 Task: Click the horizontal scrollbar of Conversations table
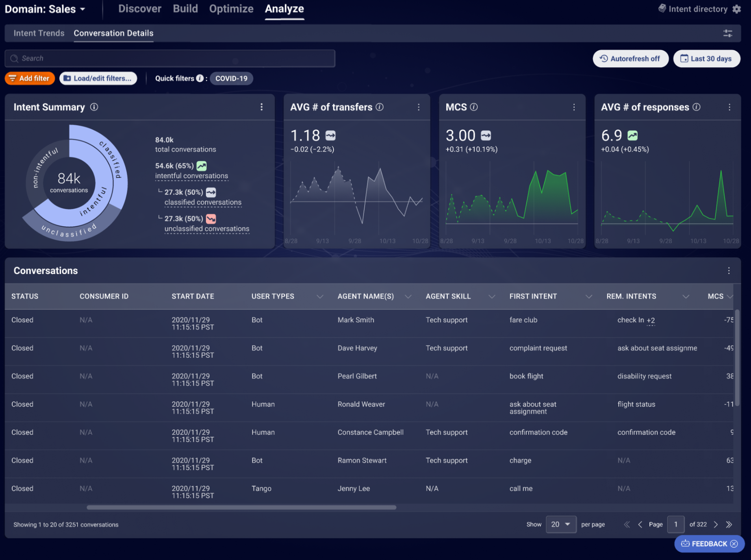(x=241, y=507)
